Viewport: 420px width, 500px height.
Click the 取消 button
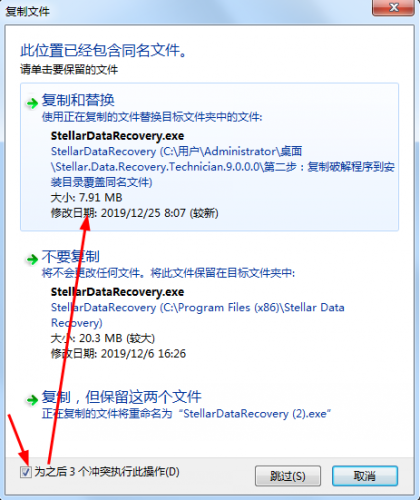pos(365,476)
